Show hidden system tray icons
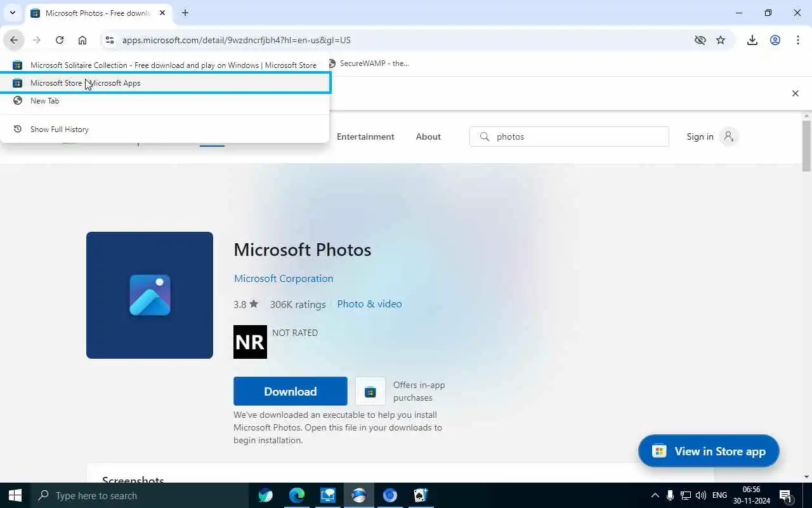Screen dimensions: 812x508 [x=655, y=495]
